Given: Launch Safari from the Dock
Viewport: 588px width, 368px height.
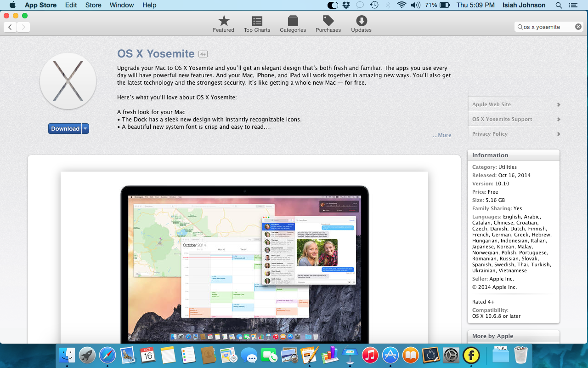Looking at the screenshot, I should pos(107,355).
